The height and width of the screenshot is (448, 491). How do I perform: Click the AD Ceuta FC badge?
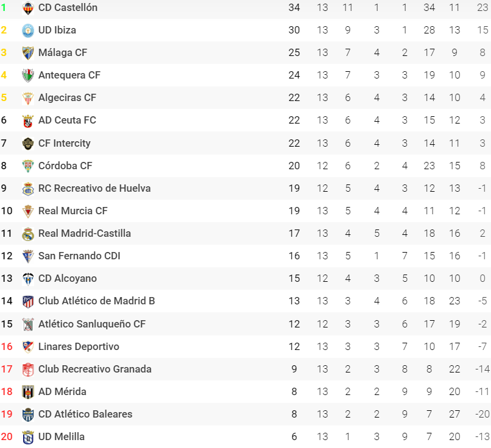[28, 121]
